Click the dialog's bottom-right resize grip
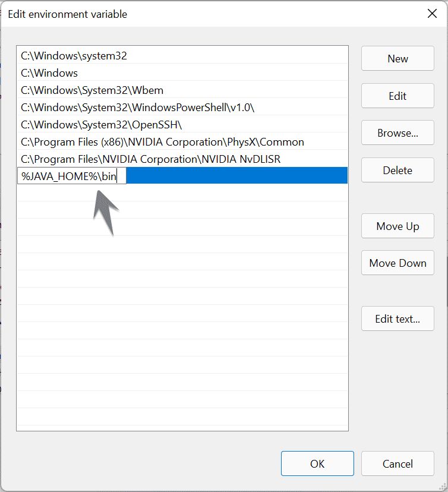The width and height of the screenshot is (448, 492). pyautogui.click(x=443, y=487)
